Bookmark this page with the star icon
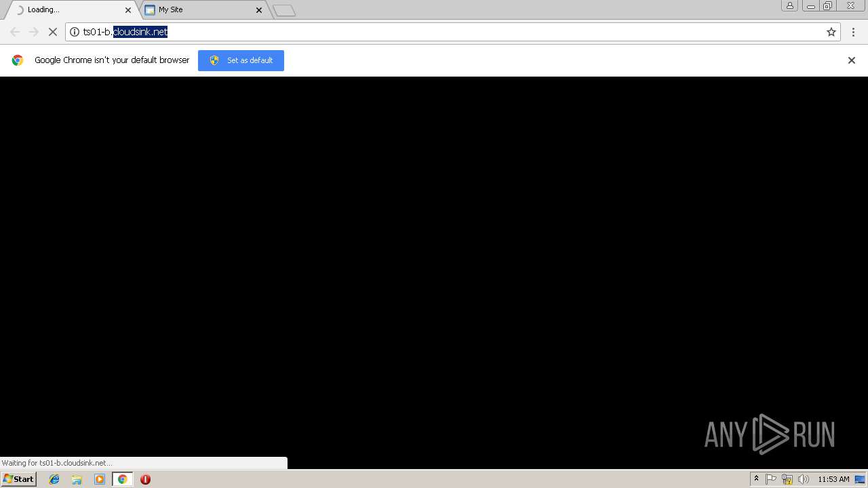 coord(831,32)
